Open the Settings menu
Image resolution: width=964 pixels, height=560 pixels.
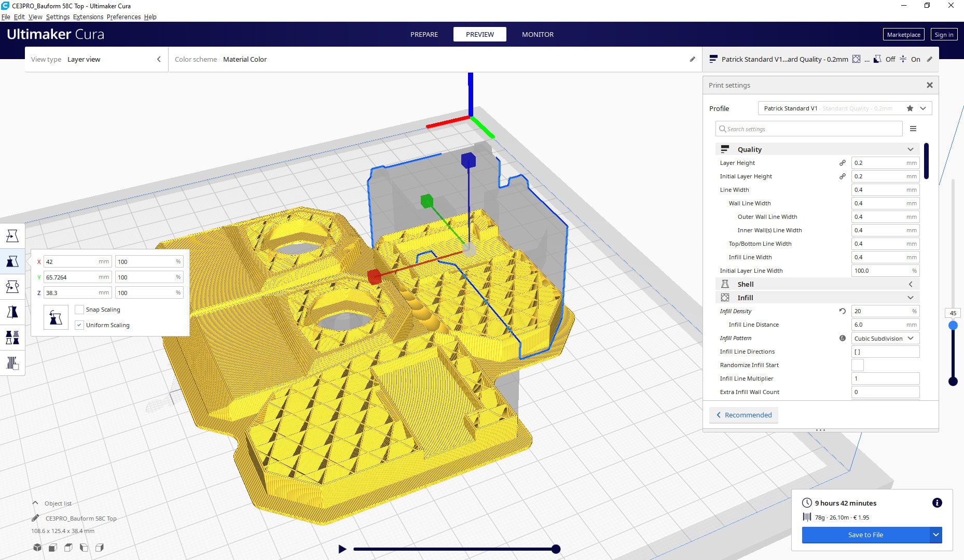[x=58, y=17]
